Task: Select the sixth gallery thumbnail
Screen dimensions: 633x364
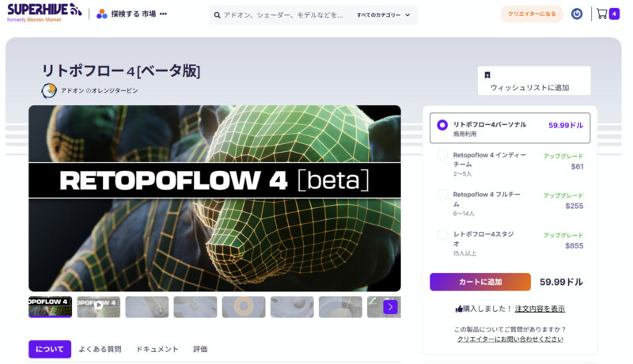Action: (x=292, y=307)
